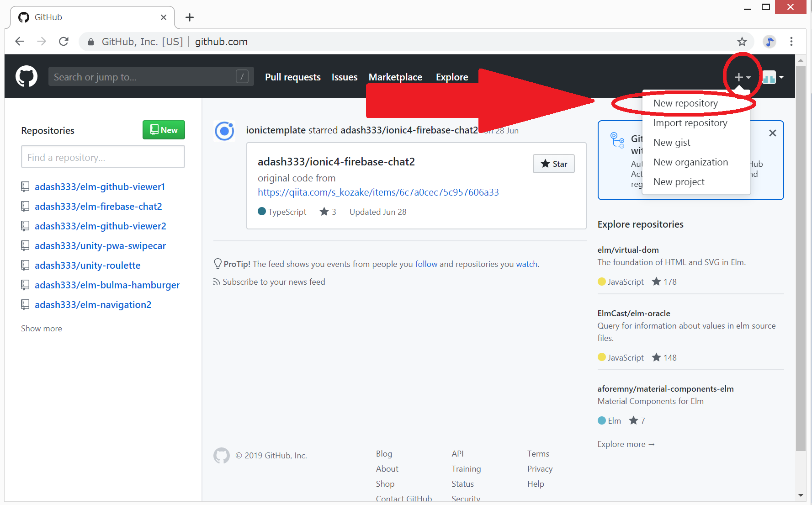This screenshot has width=812, height=505.
Task: Select New repository from the menu
Action: (685, 103)
